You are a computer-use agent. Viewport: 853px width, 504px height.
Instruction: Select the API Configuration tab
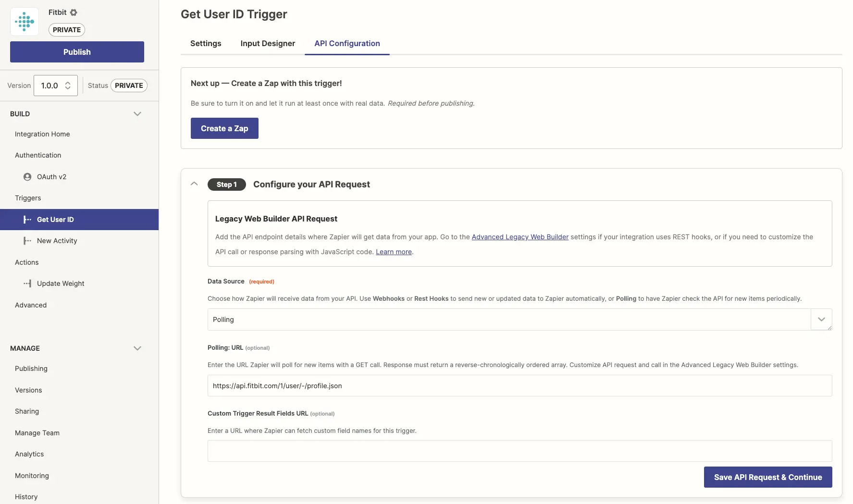[347, 43]
